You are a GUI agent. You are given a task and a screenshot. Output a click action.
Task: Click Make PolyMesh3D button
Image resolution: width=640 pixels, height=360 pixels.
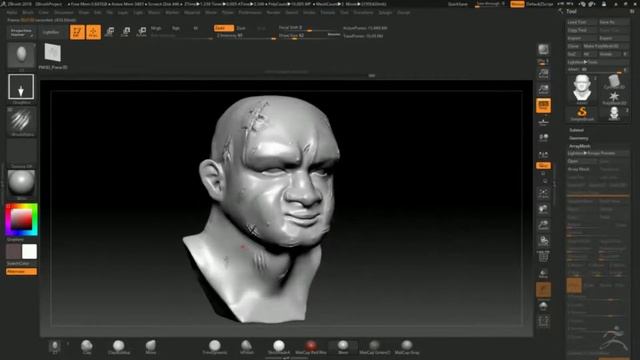pos(605,46)
